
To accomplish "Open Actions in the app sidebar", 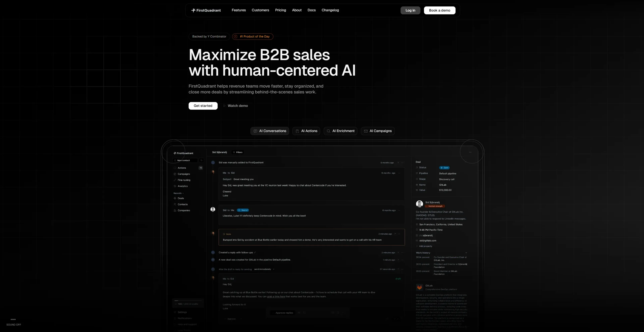I will (x=182, y=168).
